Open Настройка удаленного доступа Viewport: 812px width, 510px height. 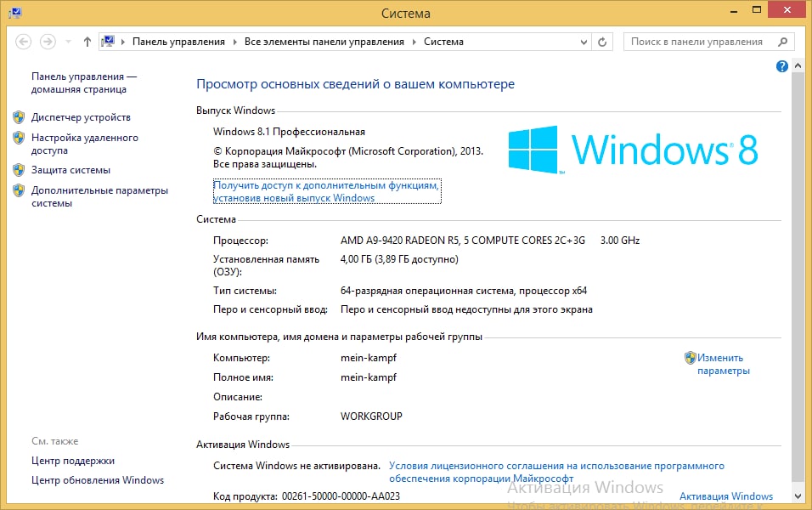85,144
